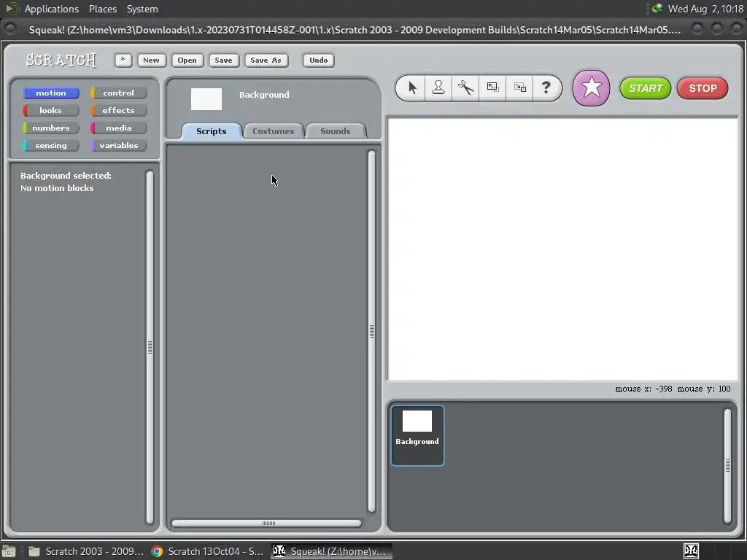Viewport: 747px width, 560px height.
Task: Switch to the Costumes tab
Action: pos(274,131)
